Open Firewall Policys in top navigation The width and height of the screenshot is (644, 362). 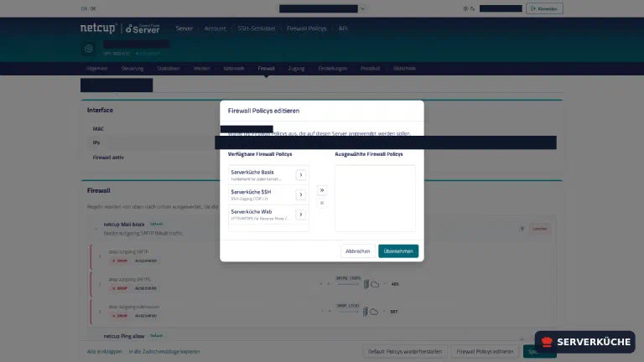pos(306,28)
